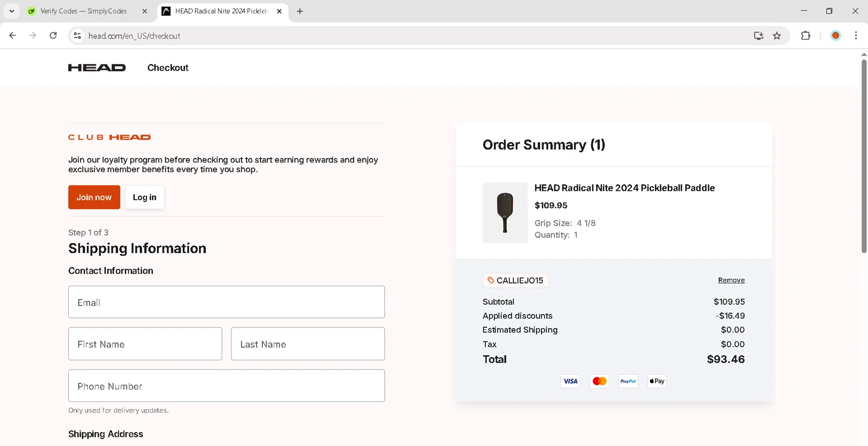Focus the First Name field
868x446 pixels.
coord(145,344)
